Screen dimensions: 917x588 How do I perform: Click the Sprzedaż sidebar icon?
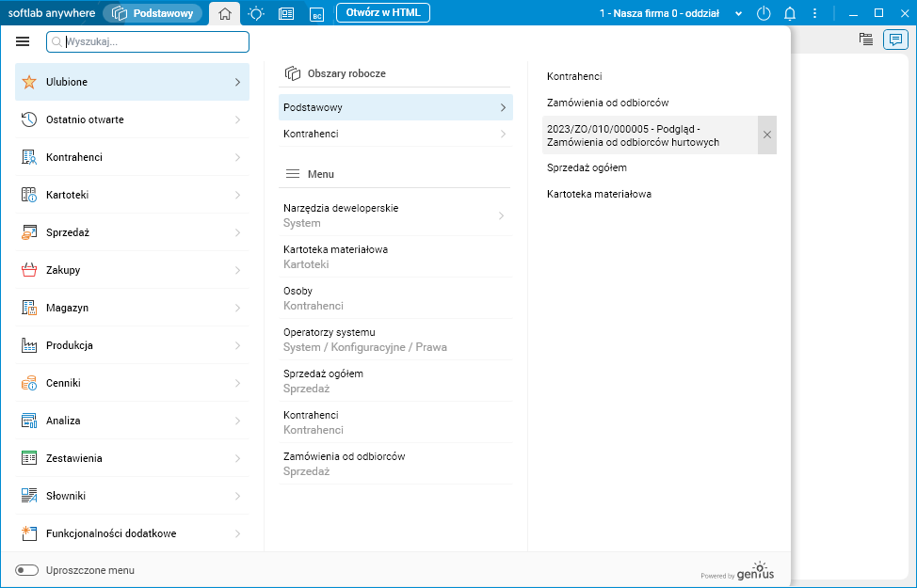click(x=28, y=232)
